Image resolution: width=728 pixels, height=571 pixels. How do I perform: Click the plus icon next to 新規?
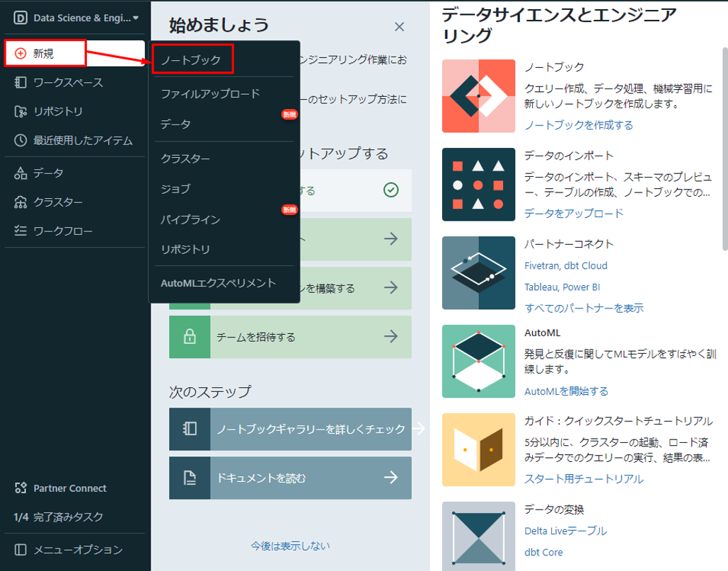coord(21,53)
